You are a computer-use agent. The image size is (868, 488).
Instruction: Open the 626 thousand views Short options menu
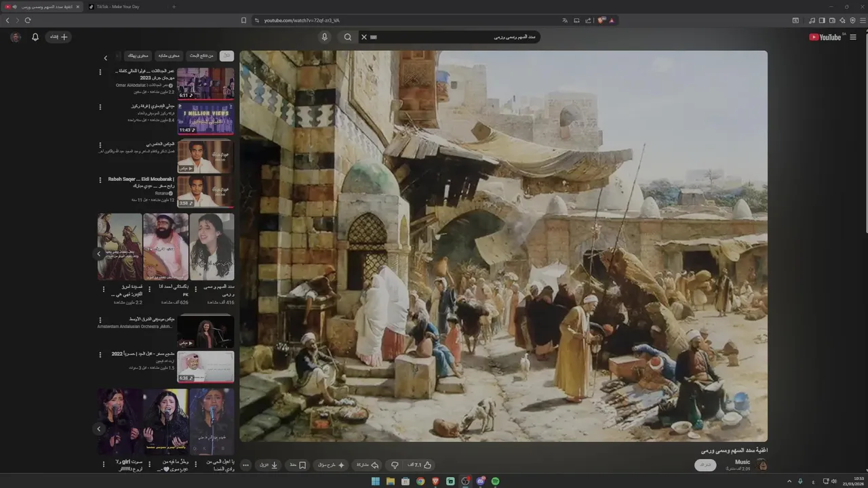click(150, 289)
